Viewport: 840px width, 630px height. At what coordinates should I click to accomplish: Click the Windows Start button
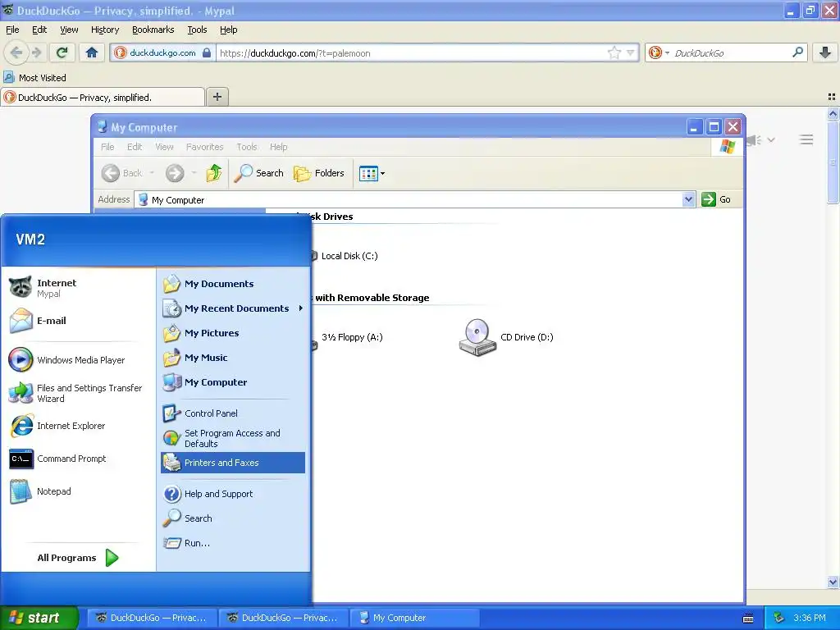pyautogui.click(x=39, y=618)
